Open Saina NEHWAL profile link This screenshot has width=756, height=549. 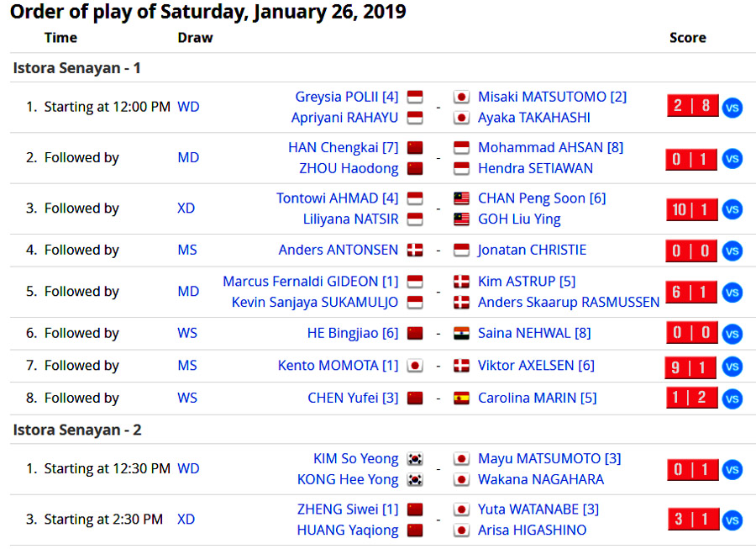533,333
